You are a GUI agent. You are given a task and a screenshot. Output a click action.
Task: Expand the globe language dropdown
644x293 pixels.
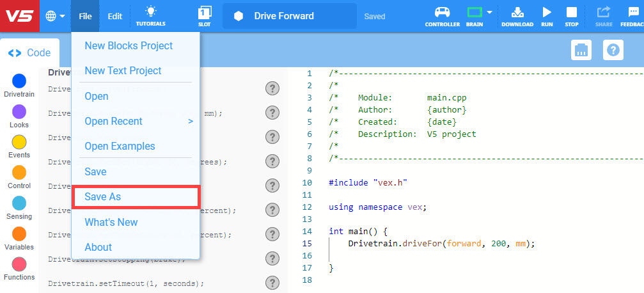[56, 16]
